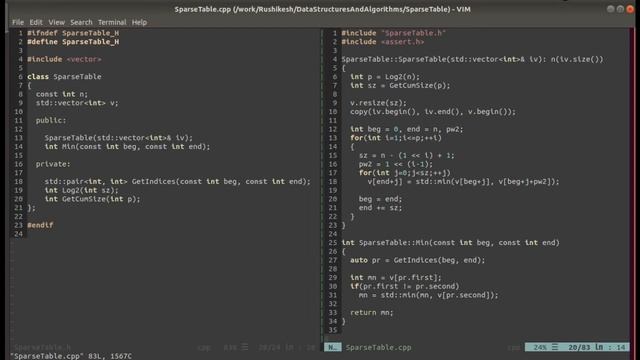The height and width of the screenshot is (360, 640).
Task: Click the '#include <vector>' line
Action: tap(64, 59)
